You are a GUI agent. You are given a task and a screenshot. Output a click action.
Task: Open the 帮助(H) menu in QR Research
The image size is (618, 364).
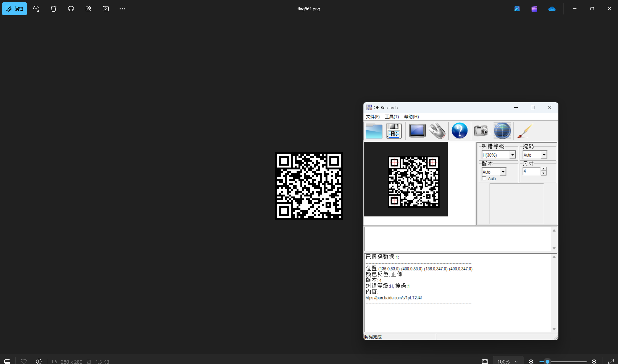click(x=412, y=117)
